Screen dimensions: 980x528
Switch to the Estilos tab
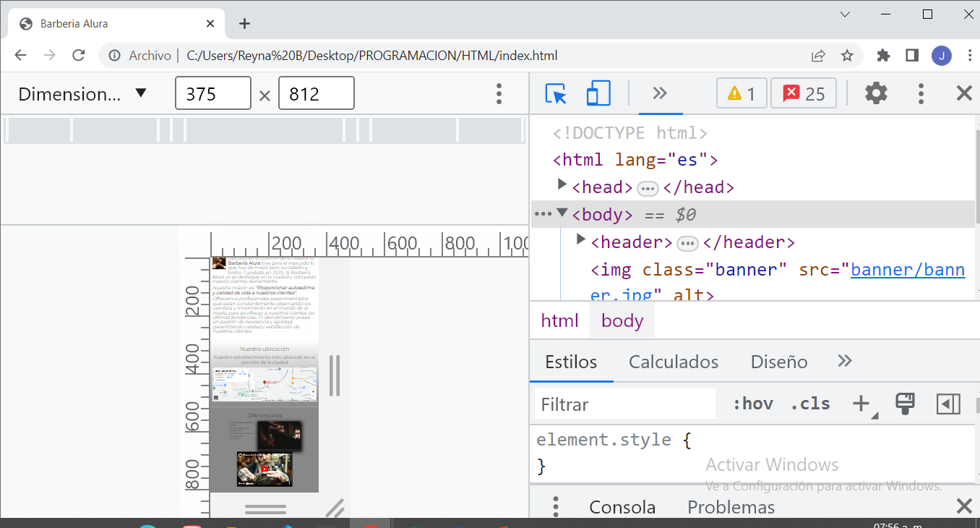[571, 362]
